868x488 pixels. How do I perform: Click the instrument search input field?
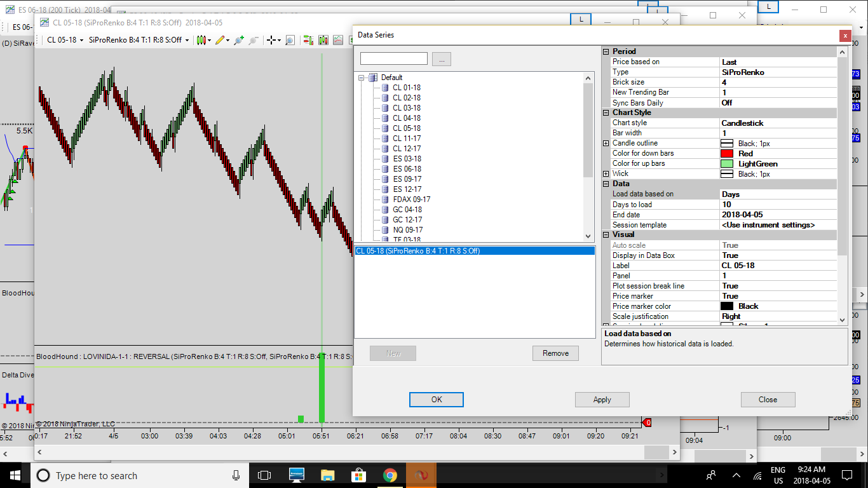pos(394,58)
